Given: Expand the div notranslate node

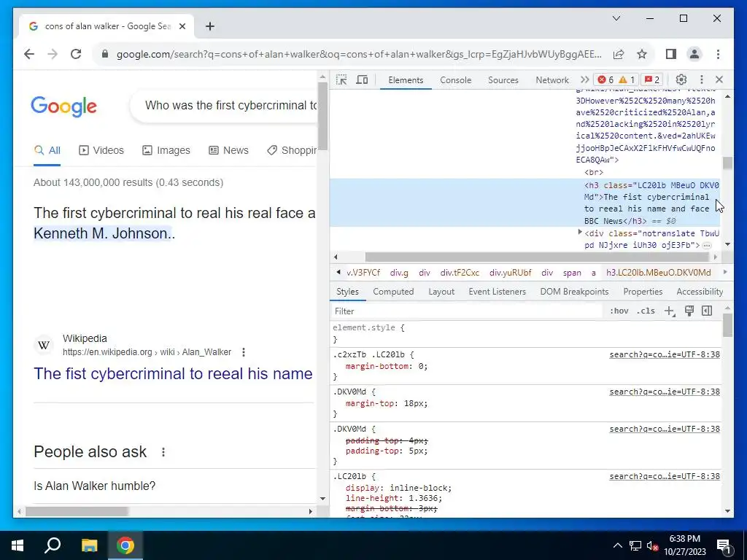Looking at the screenshot, I should pos(580,233).
